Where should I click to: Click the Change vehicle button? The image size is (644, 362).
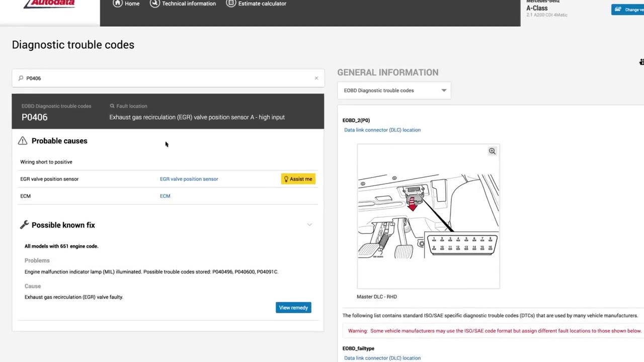[x=627, y=10]
